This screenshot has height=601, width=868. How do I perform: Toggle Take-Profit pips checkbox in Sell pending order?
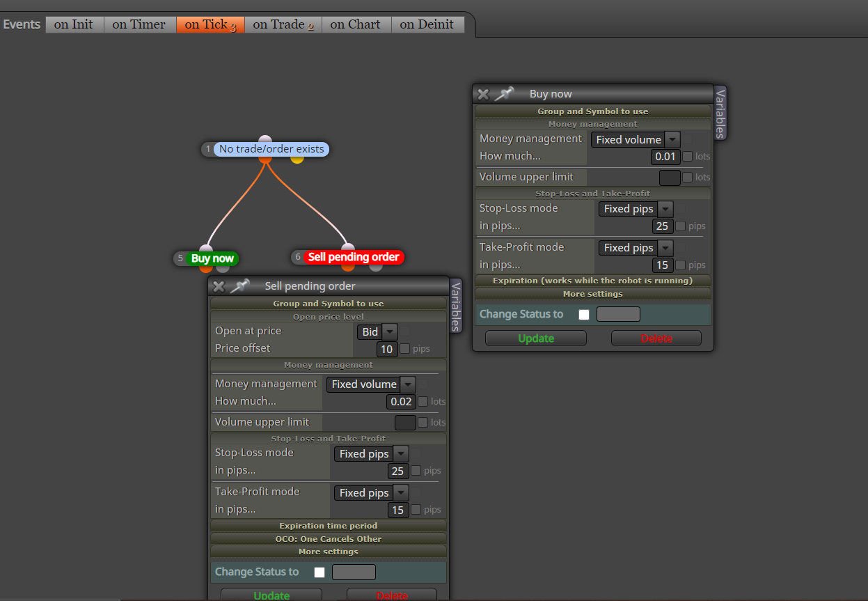[x=416, y=510]
